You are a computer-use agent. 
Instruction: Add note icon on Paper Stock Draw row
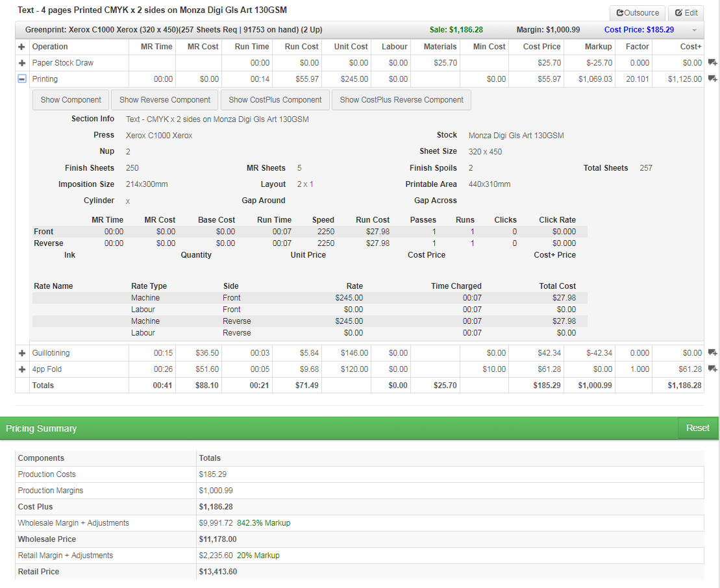[712, 62]
